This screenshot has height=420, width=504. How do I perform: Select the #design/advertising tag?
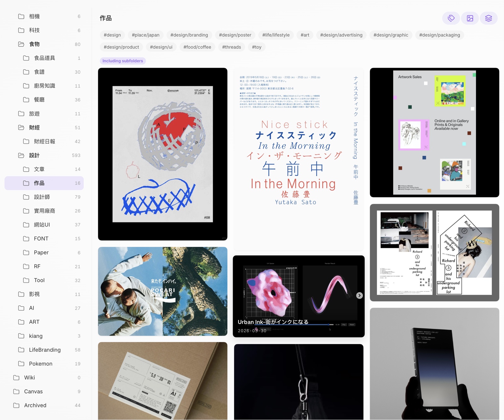341,35
